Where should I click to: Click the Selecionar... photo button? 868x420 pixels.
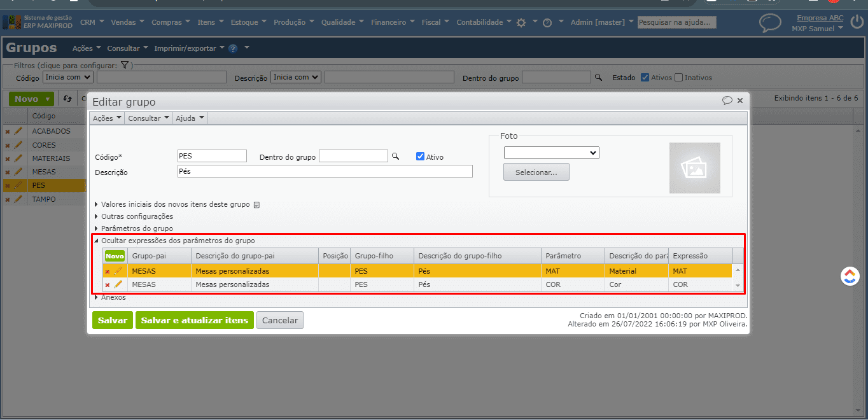[536, 172]
